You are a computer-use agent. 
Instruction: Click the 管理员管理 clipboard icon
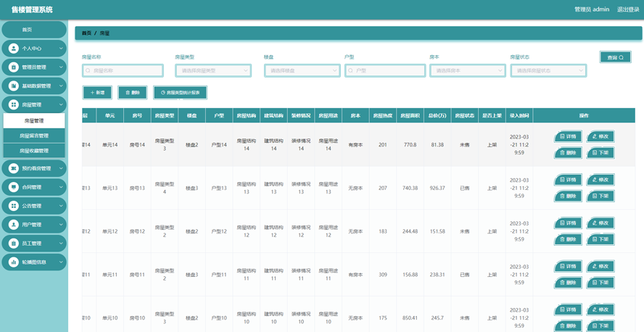[x=14, y=67]
